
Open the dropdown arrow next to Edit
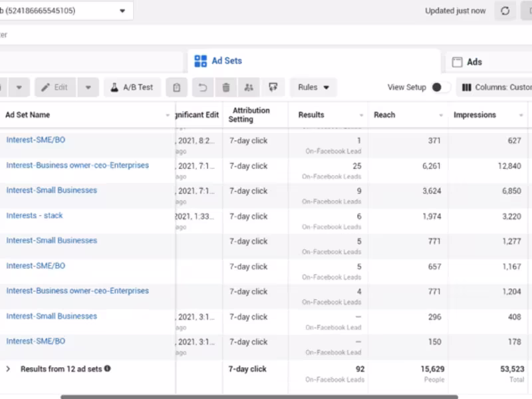[88, 87]
